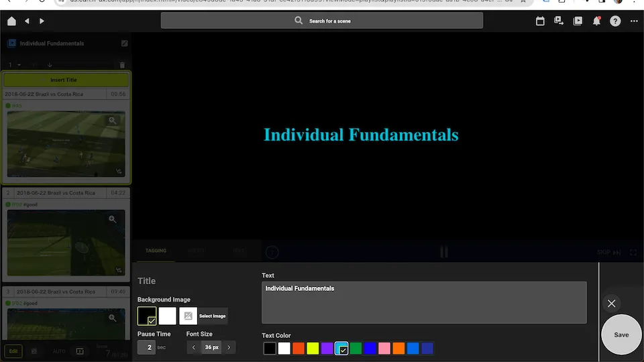
Task: Open the calendar icon in top bar
Action: 540,21
